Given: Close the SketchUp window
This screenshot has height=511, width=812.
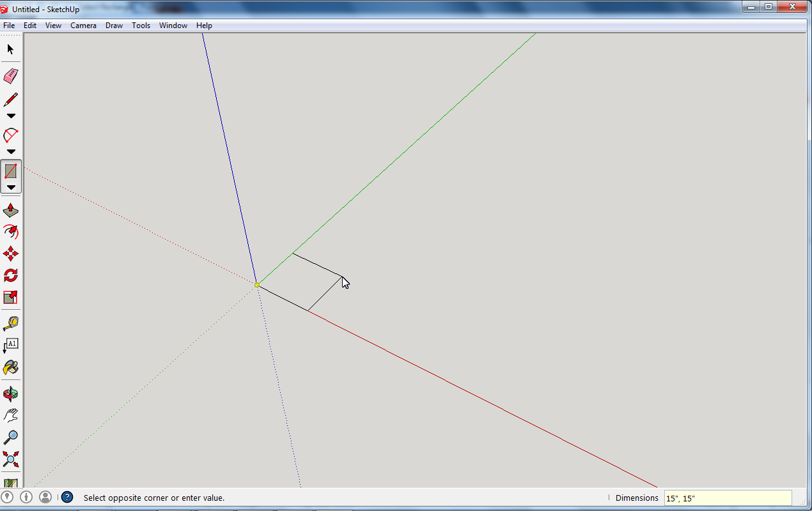Looking at the screenshot, I should (793, 6).
